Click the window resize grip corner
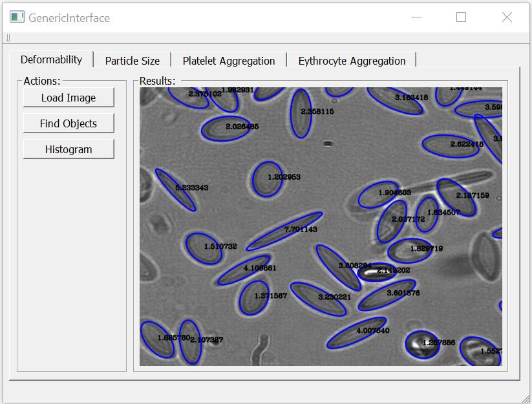The image size is (532, 404). pos(527,399)
